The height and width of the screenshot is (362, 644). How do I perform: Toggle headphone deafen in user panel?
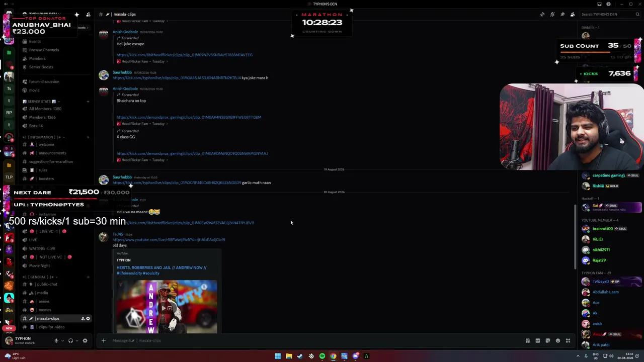70,340
